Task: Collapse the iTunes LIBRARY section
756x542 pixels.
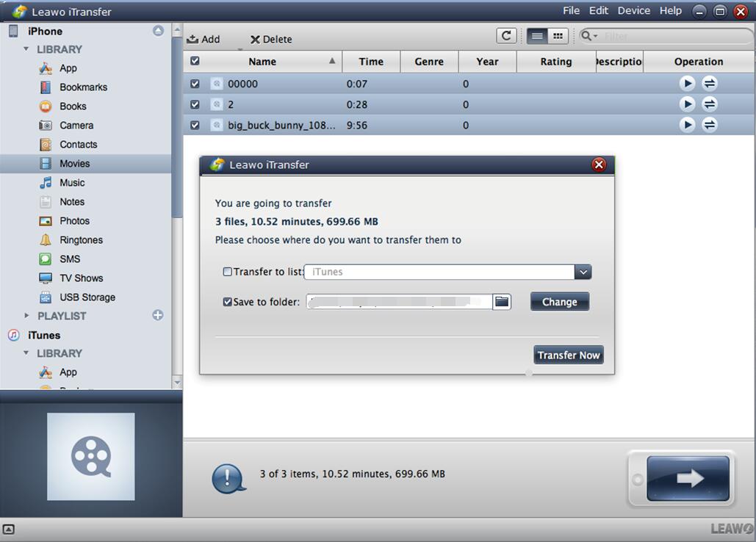Action: (26, 353)
